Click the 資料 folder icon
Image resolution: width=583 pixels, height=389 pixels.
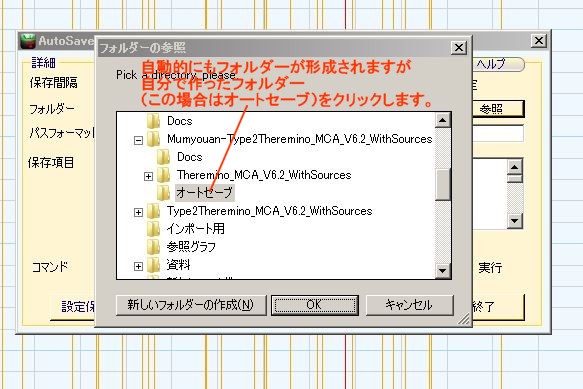[153, 265]
